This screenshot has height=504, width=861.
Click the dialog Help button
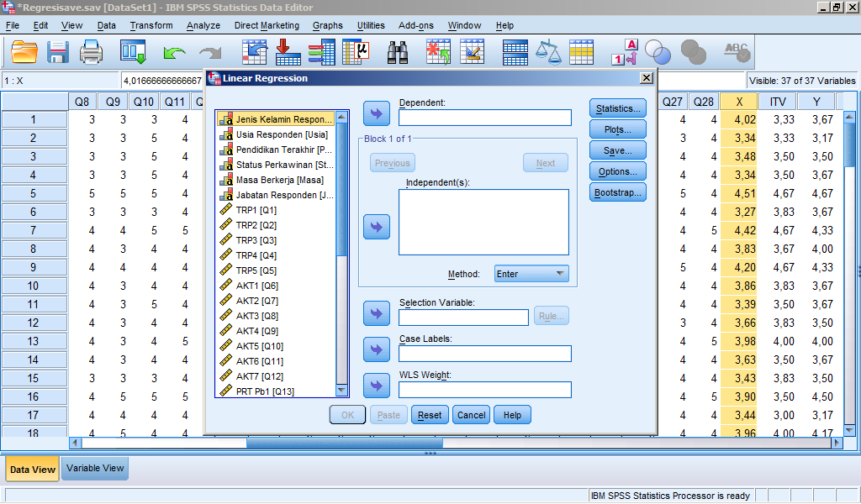pyautogui.click(x=512, y=415)
